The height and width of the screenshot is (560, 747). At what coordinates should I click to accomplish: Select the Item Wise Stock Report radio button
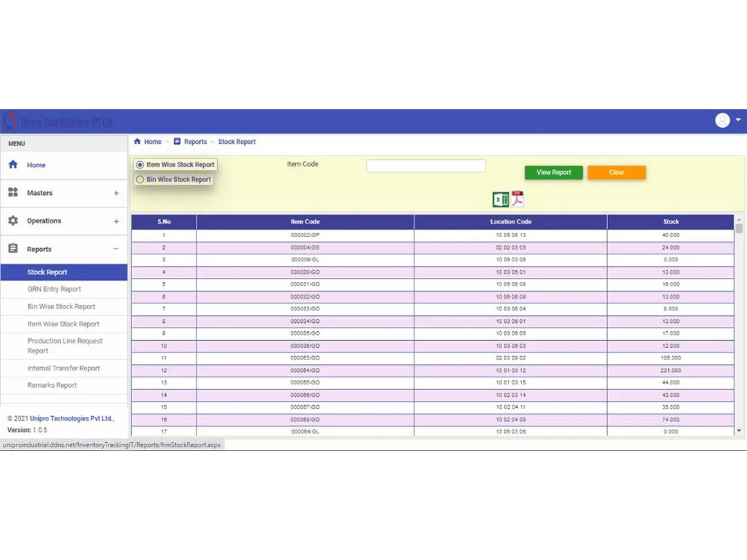click(x=140, y=165)
